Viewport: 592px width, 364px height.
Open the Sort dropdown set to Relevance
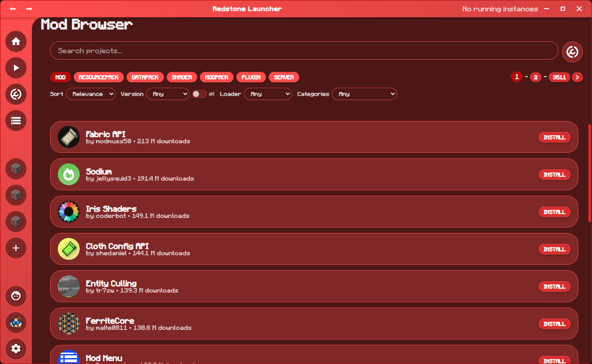pos(91,94)
